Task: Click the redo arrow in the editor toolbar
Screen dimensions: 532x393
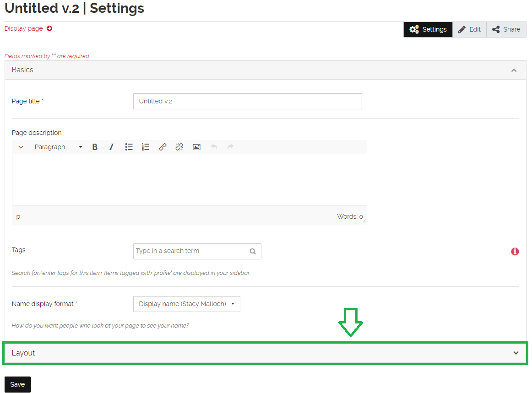Action: 230,147
